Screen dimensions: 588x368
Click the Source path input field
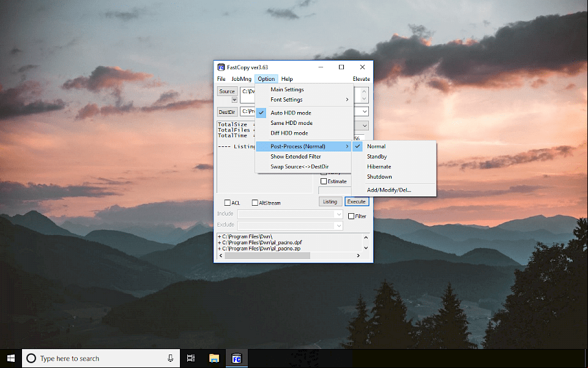click(248, 95)
